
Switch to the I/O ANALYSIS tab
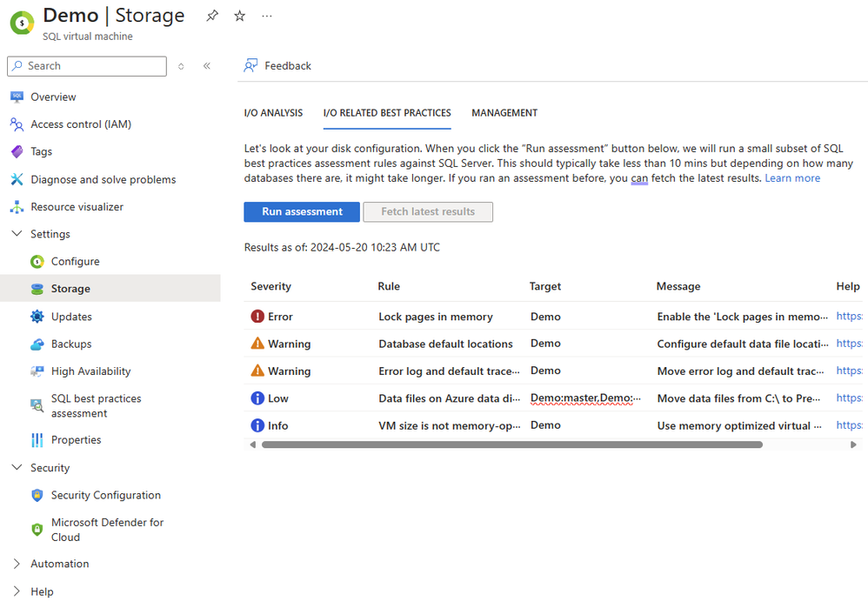[273, 113]
